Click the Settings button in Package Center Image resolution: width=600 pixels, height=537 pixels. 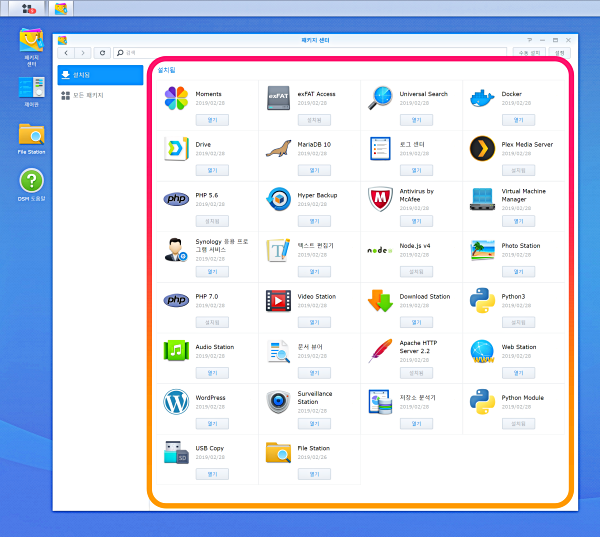(x=559, y=53)
